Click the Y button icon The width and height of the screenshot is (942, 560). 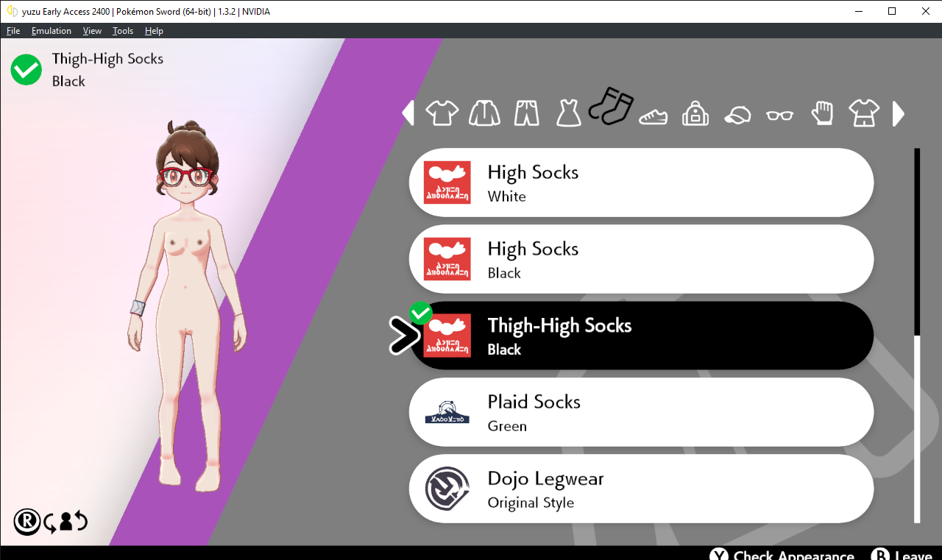(720, 556)
